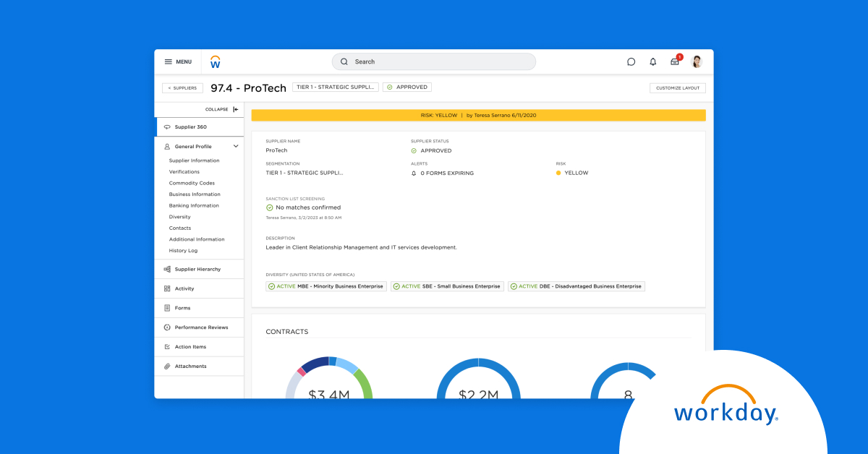This screenshot has height=454, width=868.
Task: Open the chat messages icon
Action: coord(631,62)
